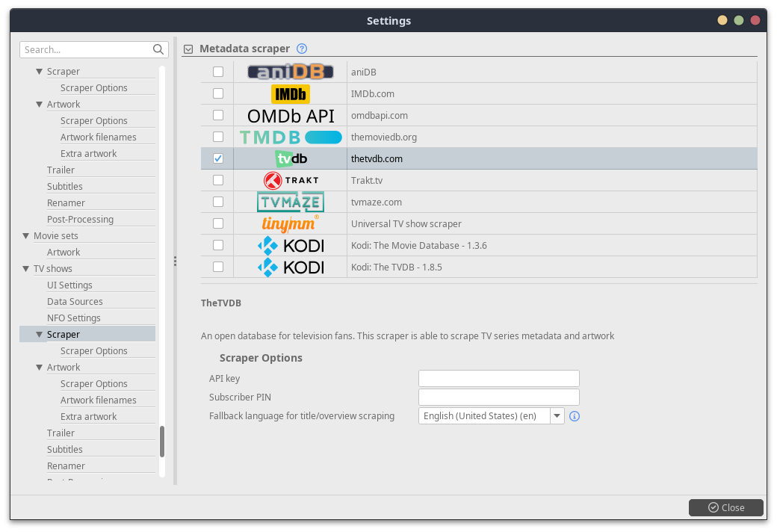Click the API key input field
The image size is (777, 532).
(498, 378)
